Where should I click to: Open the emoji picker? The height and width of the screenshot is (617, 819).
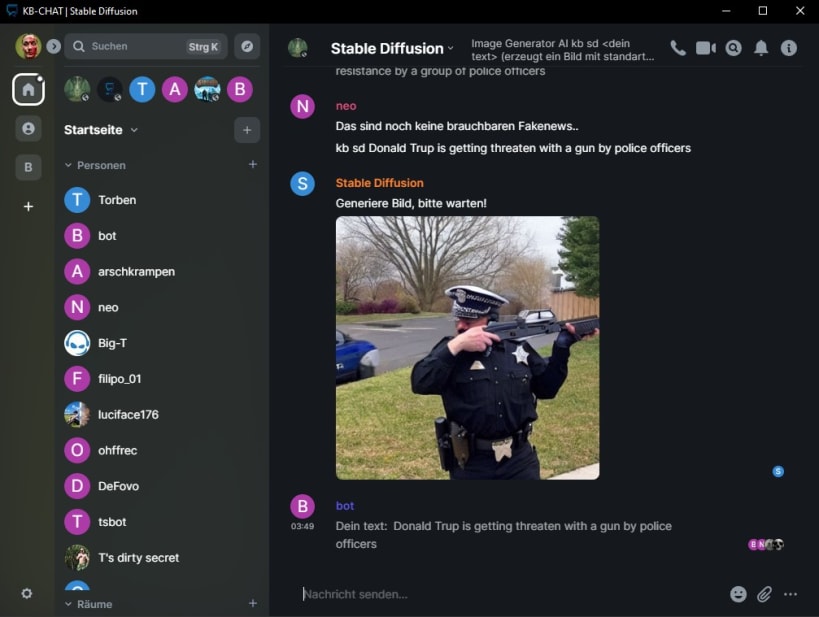738,594
